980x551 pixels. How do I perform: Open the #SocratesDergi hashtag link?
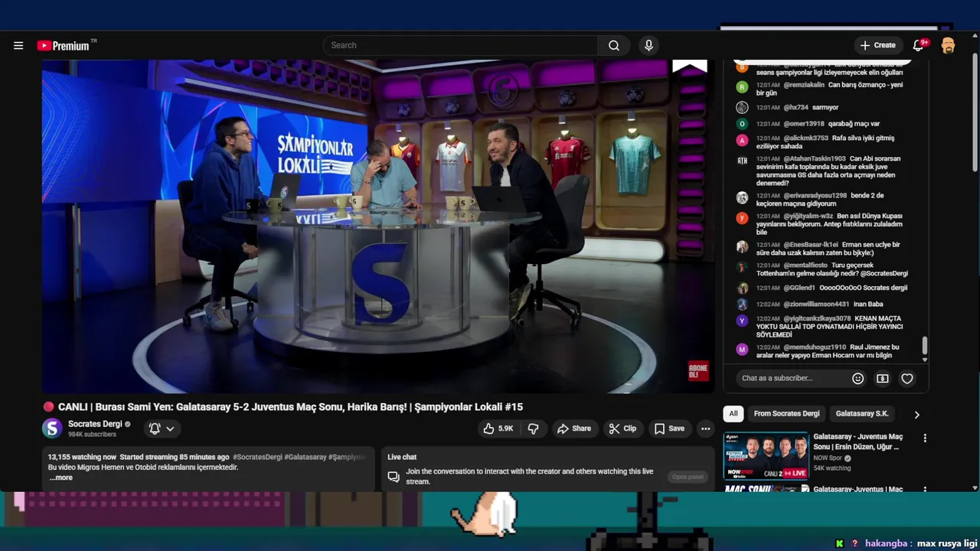pos(257,457)
